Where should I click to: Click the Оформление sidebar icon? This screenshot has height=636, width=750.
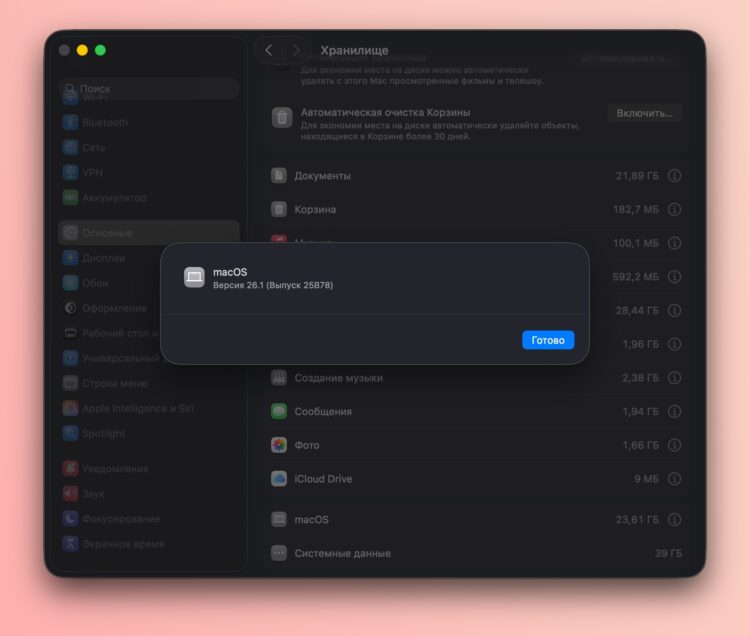(70, 308)
